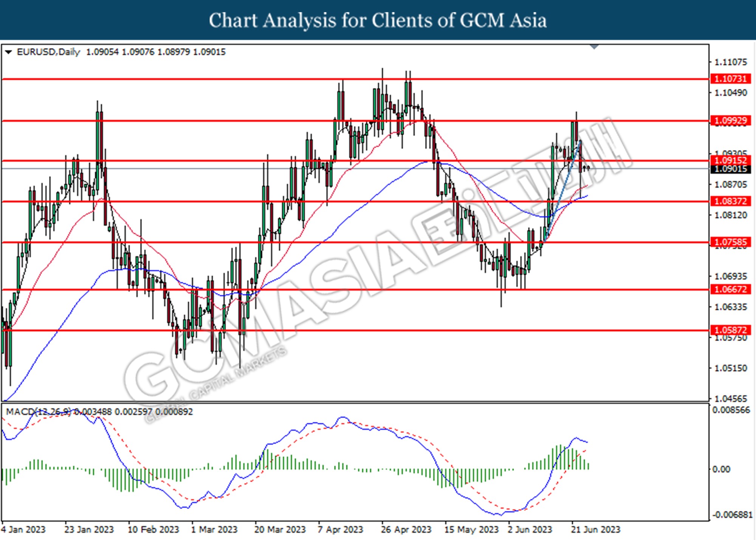The width and height of the screenshot is (756, 540).
Task: Click the 1.08705 price axis value
Action: [x=731, y=185]
